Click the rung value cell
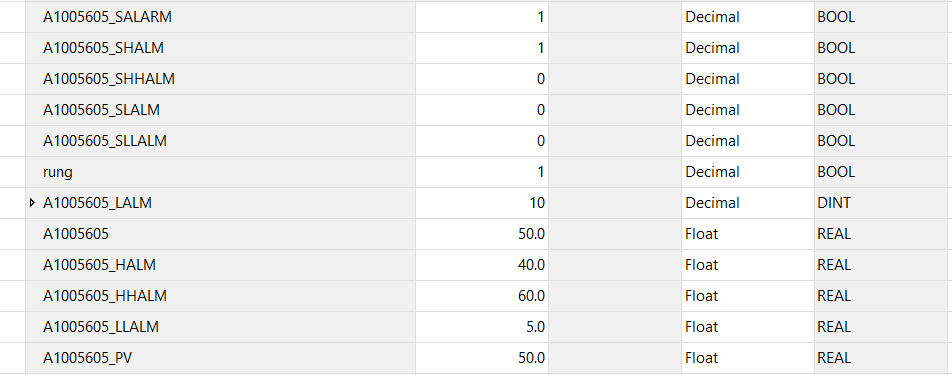This screenshot has height=375, width=952. pyautogui.click(x=481, y=172)
